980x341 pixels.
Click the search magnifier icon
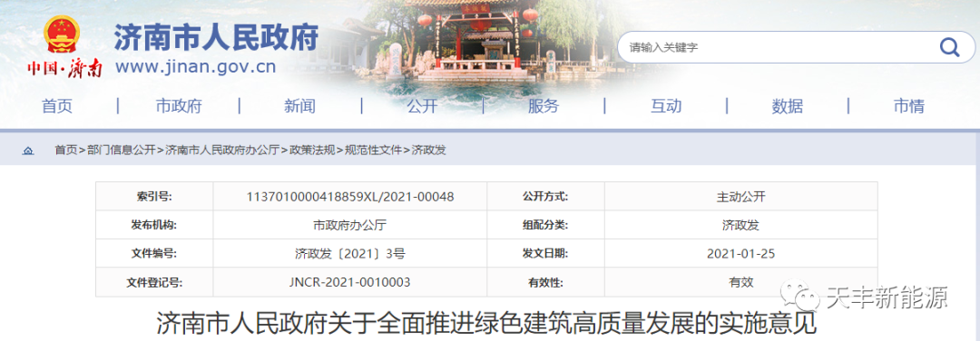click(x=949, y=47)
